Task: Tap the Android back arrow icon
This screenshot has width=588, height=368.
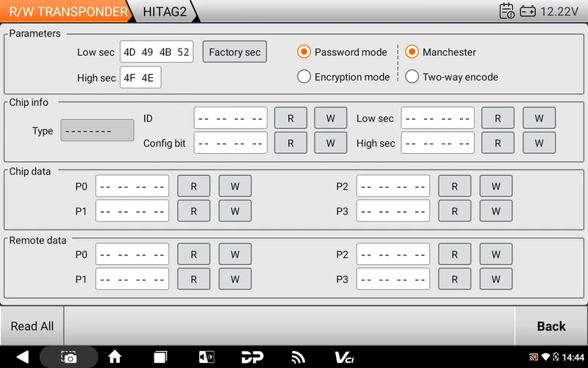Action: click(22, 357)
